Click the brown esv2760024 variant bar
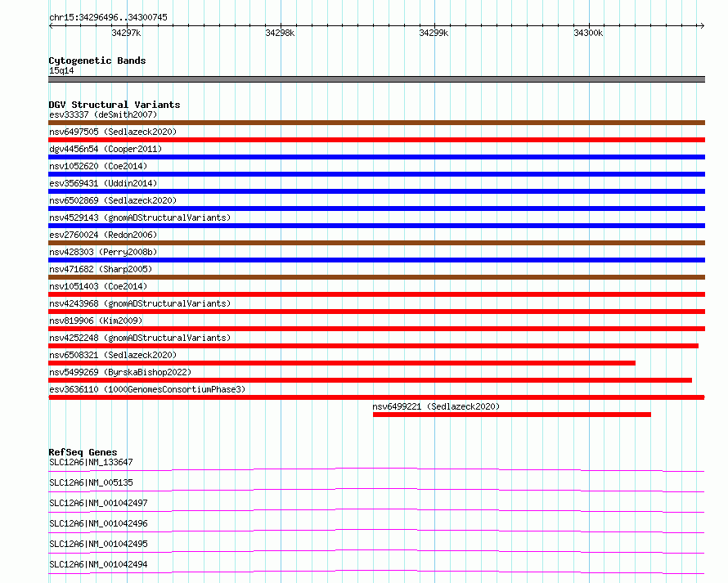Viewport: 728px width, 583px height. (x=376, y=243)
